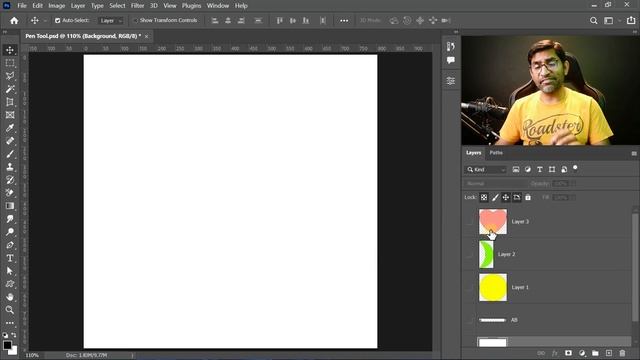Open the Edit Toolbar three-dots button
This screenshot has height=360, width=640.
pos(10,323)
